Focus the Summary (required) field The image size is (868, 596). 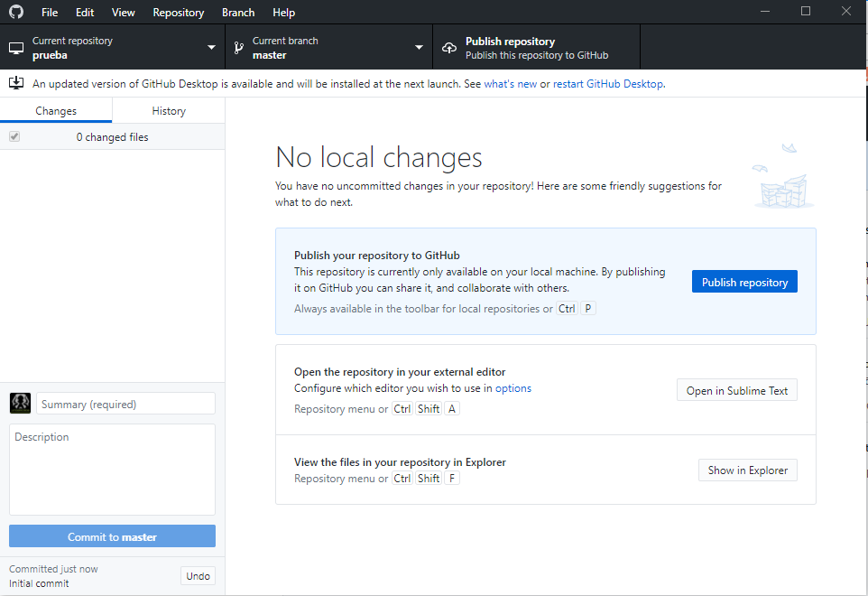pyautogui.click(x=125, y=404)
